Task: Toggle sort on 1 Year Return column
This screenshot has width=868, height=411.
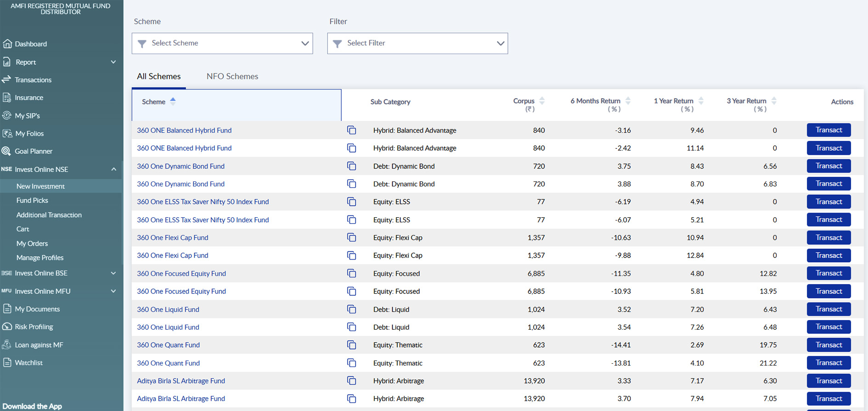Action: 701,101
